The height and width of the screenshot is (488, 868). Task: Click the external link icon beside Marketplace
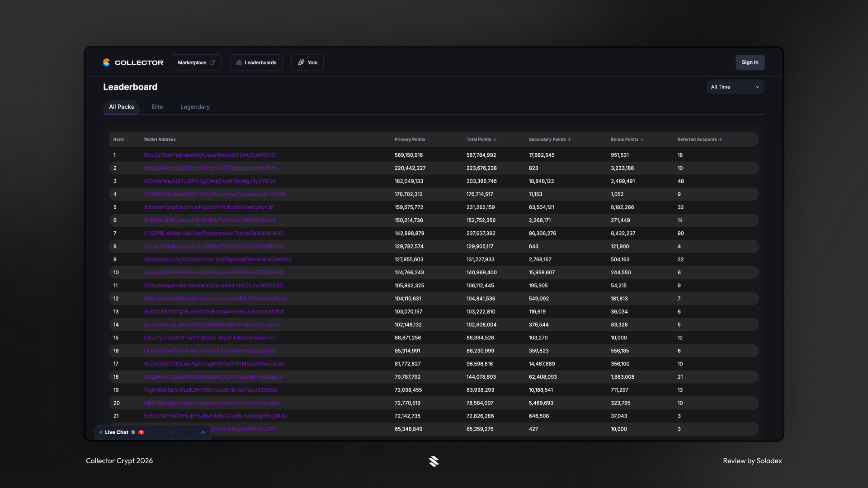pyautogui.click(x=212, y=62)
